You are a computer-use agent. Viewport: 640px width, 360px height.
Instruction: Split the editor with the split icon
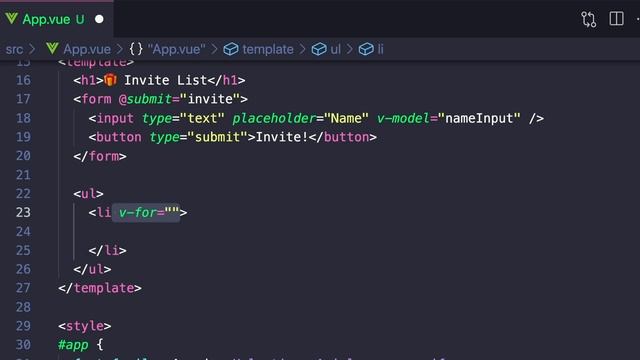click(x=616, y=19)
